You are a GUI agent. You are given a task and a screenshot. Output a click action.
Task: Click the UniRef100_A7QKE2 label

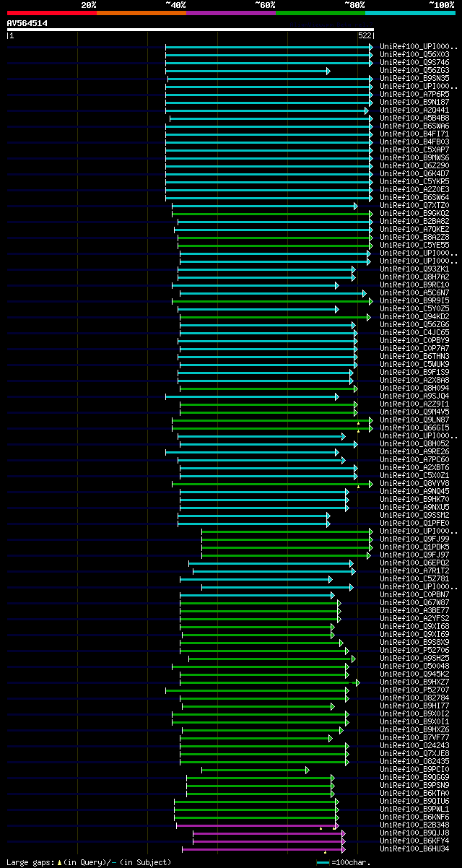(x=414, y=229)
